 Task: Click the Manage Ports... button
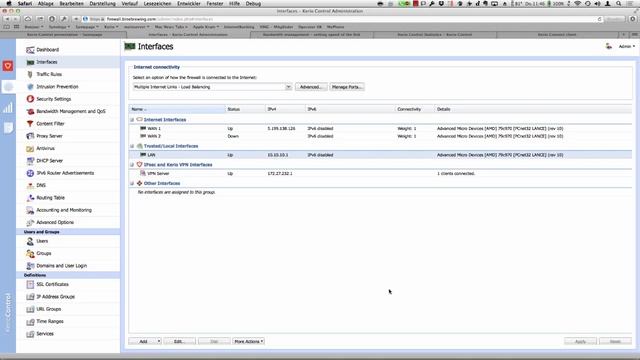(x=347, y=87)
